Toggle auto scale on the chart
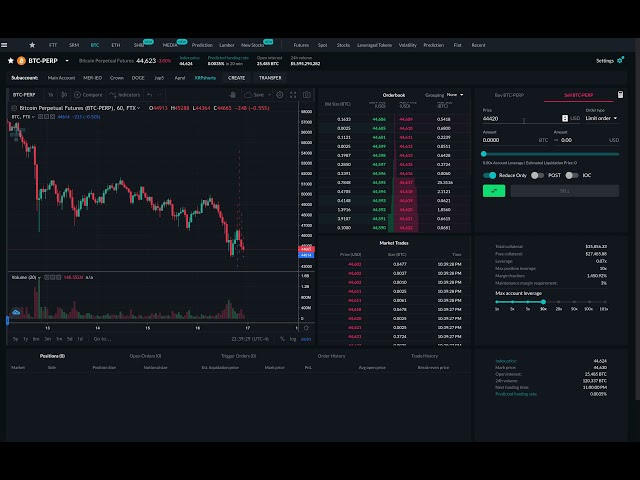 (306, 339)
